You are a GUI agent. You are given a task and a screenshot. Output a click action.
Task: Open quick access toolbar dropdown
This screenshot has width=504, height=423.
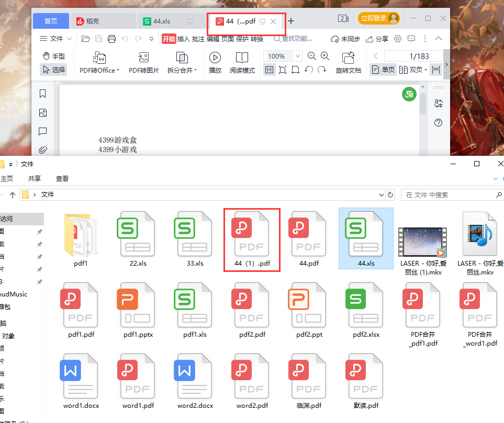pos(151,39)
